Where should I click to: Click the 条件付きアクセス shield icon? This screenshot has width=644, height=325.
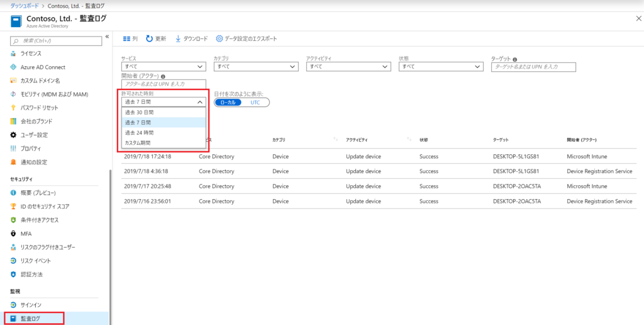pyautogui.click(x=13, y=220)
